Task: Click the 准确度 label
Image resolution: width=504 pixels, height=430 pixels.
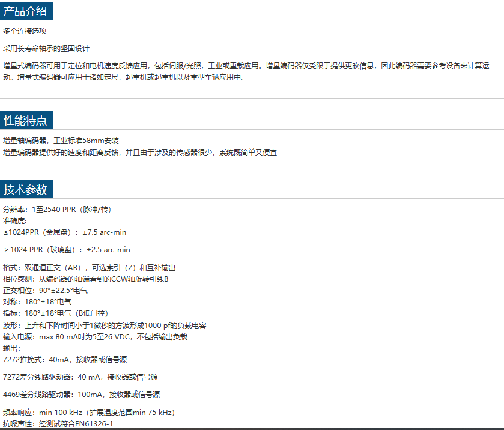Action: click(15, 221)
